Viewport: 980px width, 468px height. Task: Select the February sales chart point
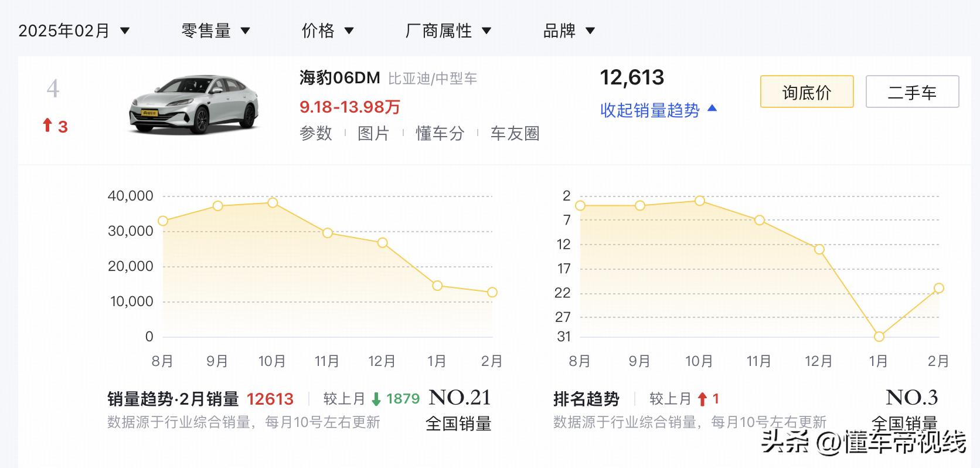492,292
